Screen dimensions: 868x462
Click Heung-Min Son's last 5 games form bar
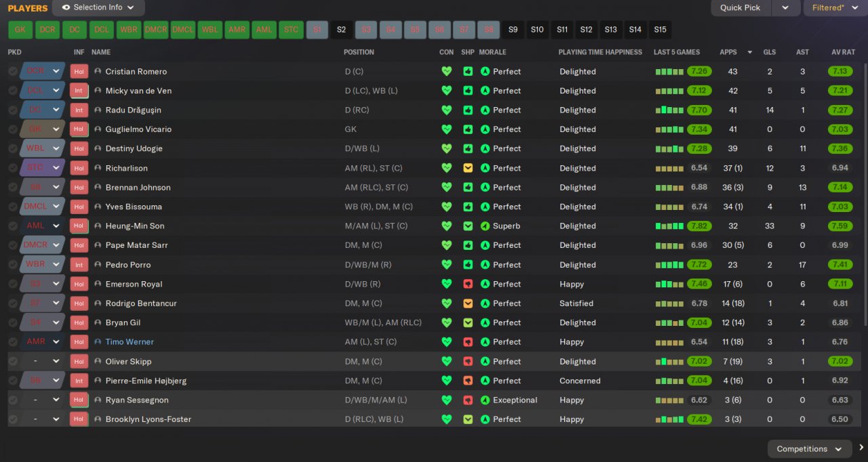[x=669, y=226]
